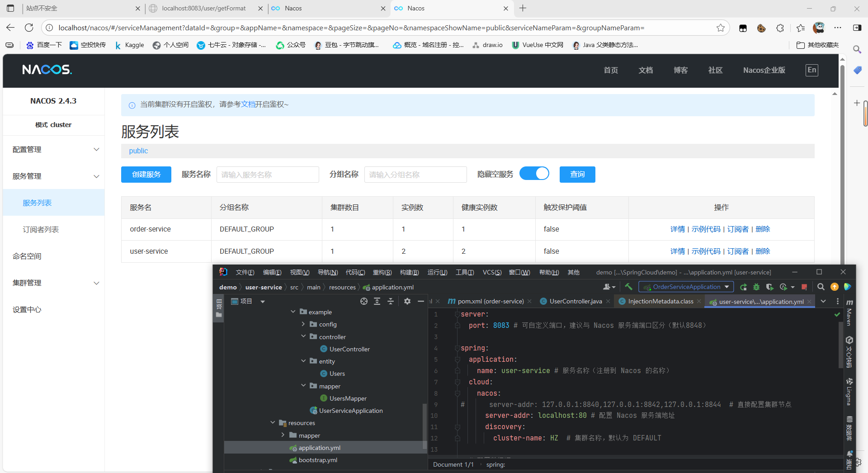The width and height of the screenshot is (868, 473).
Task: Hide the project tool window with minus icon
Action: (421, 301)
